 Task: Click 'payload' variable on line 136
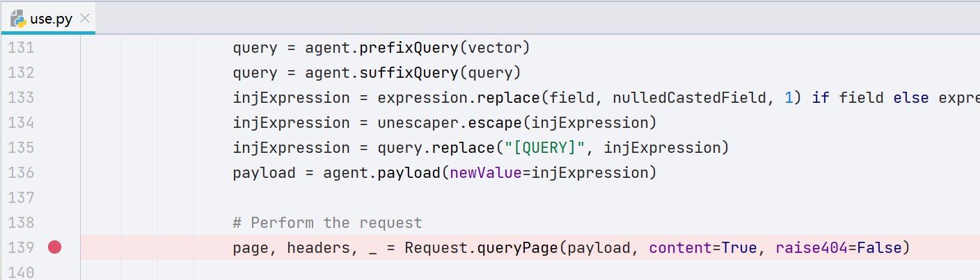click(x=264, y=173)
